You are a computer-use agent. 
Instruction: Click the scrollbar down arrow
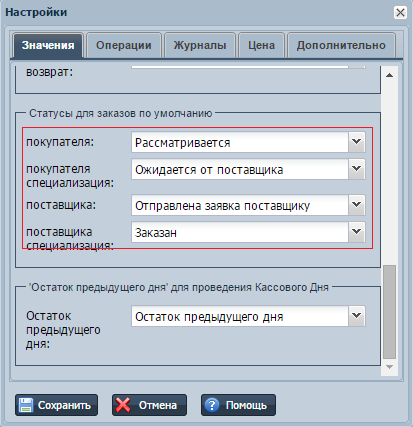click(x=389, y=367)
